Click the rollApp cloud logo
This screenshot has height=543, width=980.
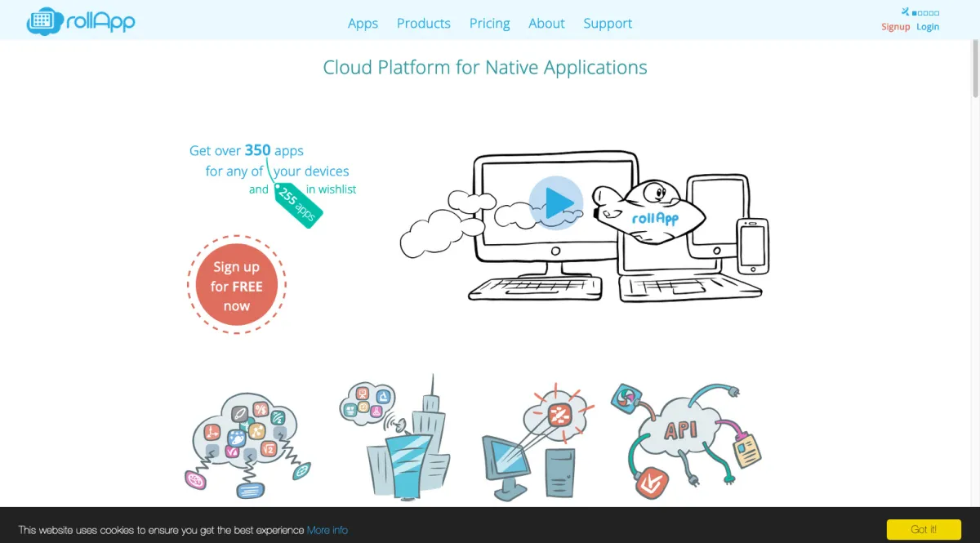pos(80,20)
